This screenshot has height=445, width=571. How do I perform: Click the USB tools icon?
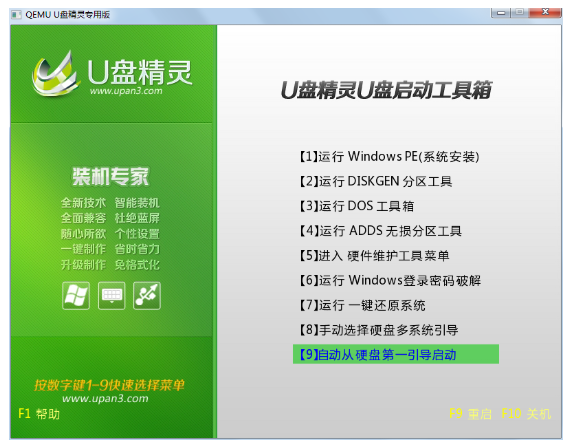pos(147,295)
